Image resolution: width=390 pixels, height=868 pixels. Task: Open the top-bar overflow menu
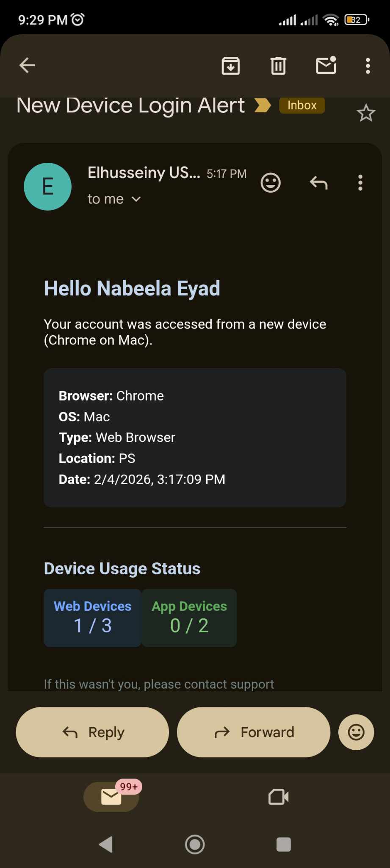tap(368, 66)
